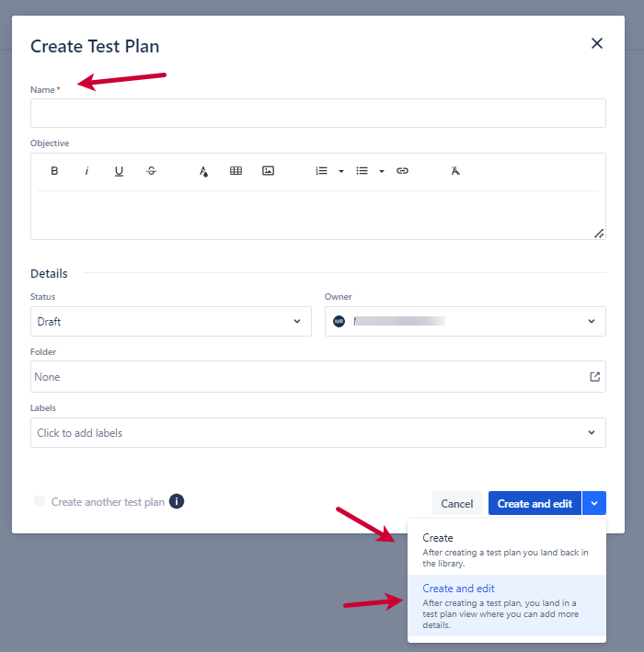Apply italic formatting in Objective editor
The height and width of the screenshot is (652, 644).
point(86,171)
